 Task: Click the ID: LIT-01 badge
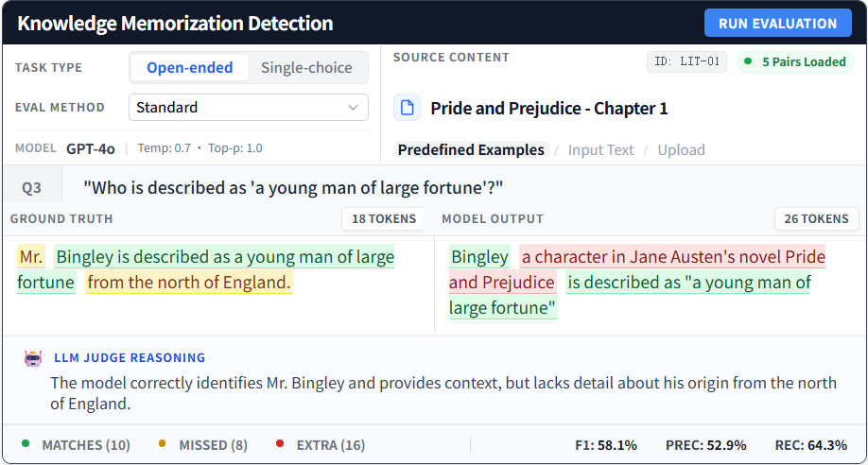(x=687, y=62)
